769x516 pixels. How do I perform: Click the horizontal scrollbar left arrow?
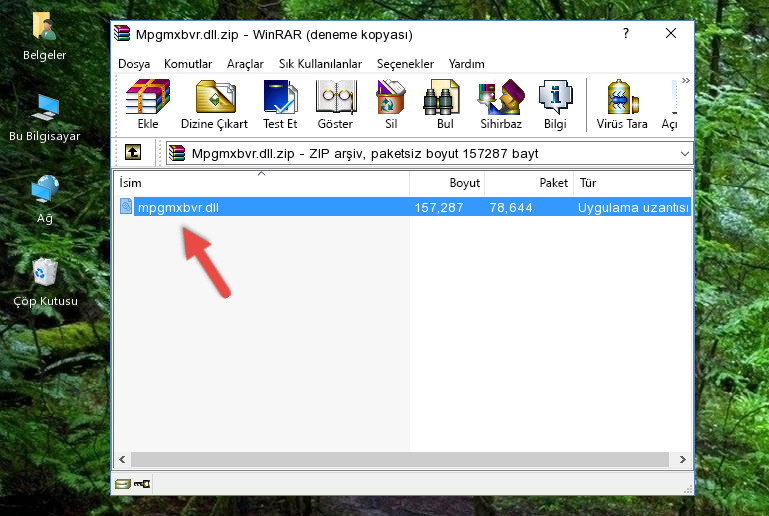(x=123, y=460)
